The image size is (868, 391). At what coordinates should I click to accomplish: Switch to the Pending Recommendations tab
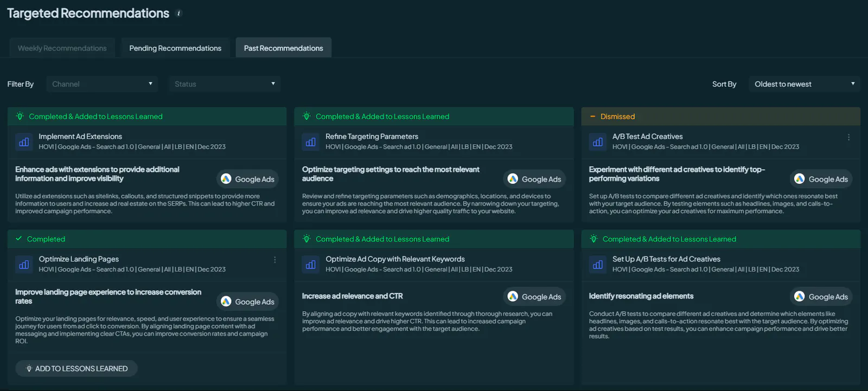click(x=175, y=48)
